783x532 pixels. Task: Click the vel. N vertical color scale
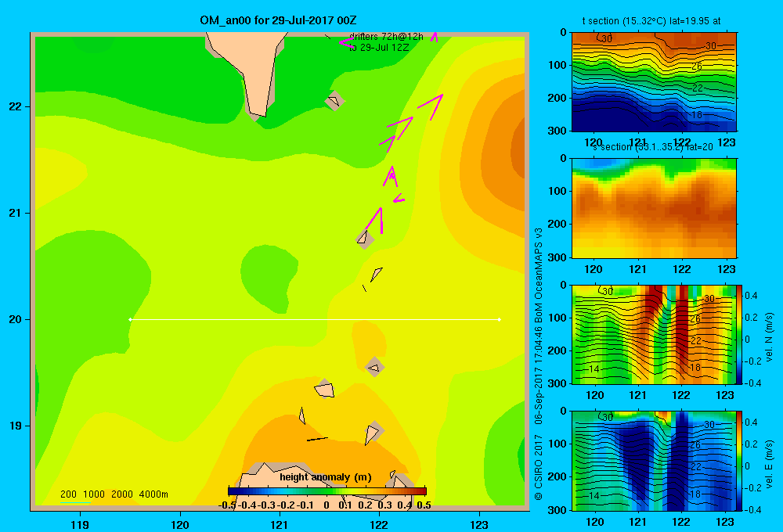(x=739, y=334)
